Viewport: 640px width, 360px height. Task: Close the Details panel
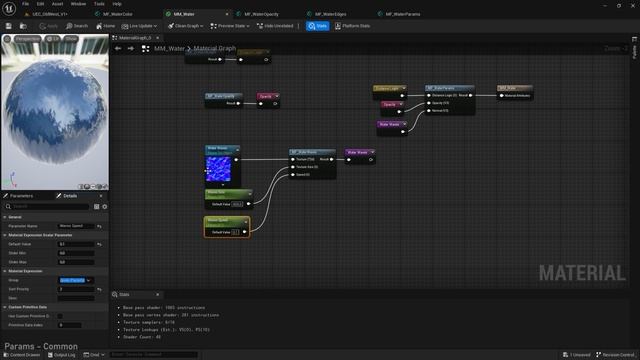click(101, 196)
